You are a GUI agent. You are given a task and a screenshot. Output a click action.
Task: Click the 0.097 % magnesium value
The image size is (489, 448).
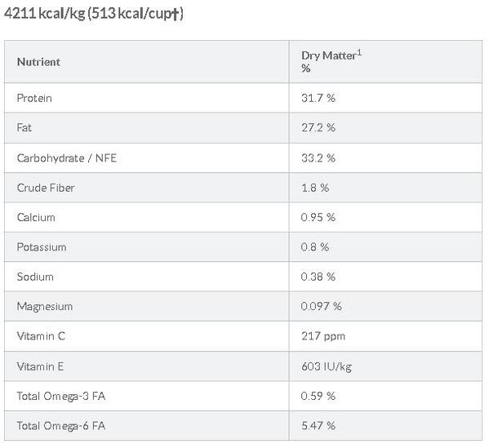click(321, 307)
